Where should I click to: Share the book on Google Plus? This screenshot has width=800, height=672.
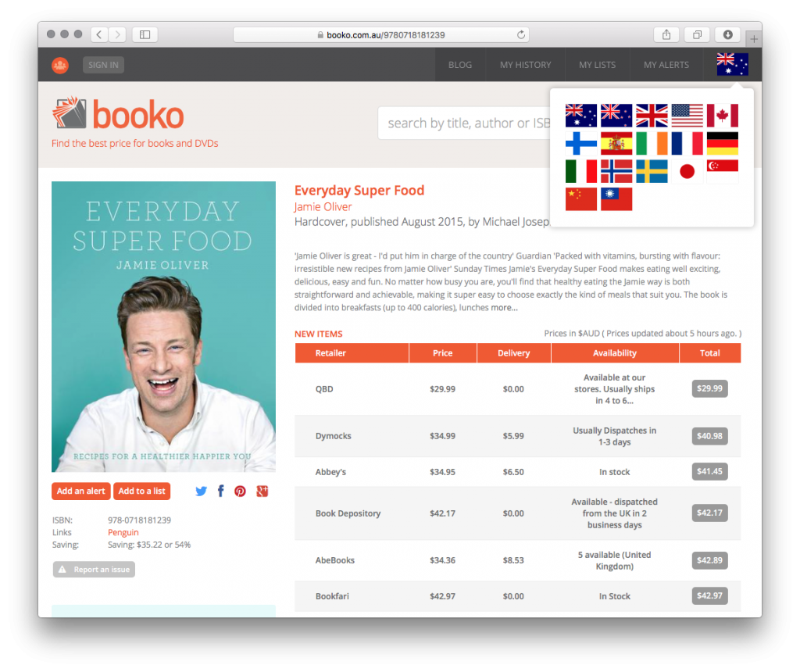[x=262, y=491]
